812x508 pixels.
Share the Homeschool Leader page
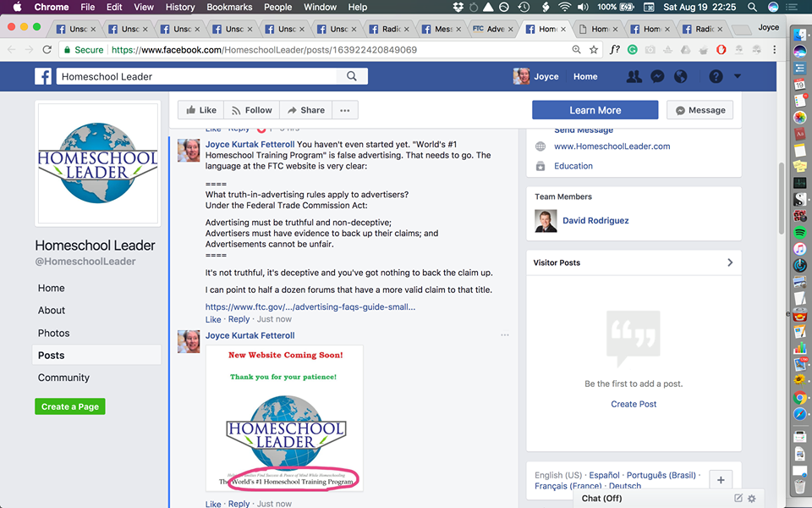306,110
